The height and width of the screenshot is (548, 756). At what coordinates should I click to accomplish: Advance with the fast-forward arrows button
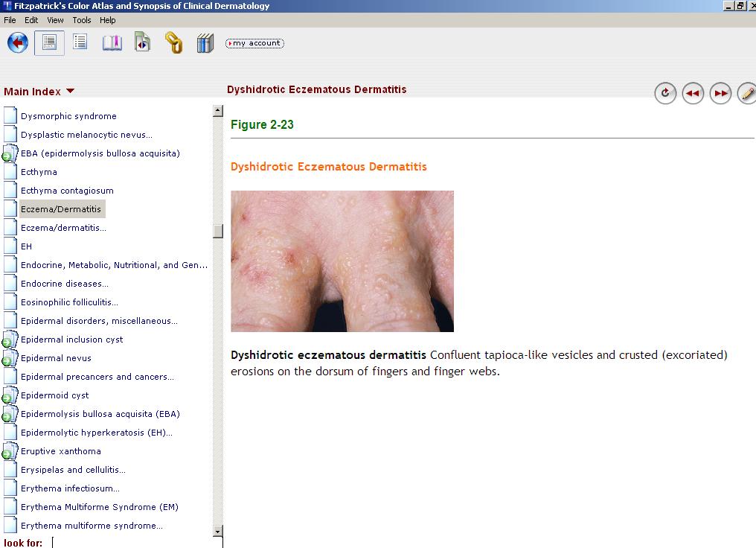click(720, 93)
